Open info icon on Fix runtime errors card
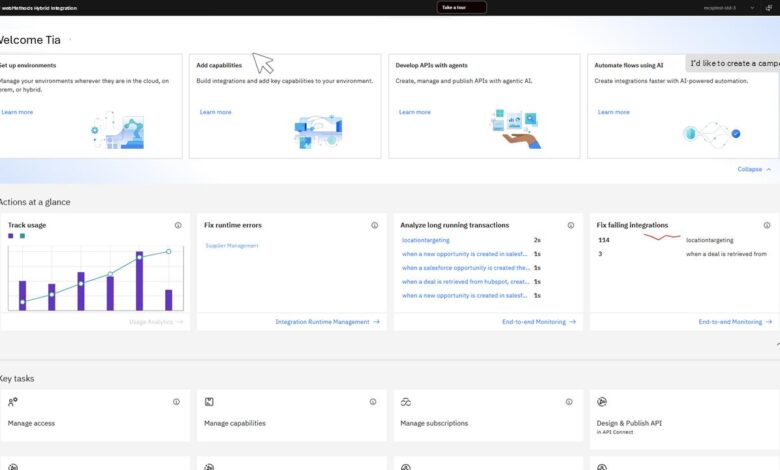Image resolution: width=780 pixels, height=470 pixels. click(375, 226)
